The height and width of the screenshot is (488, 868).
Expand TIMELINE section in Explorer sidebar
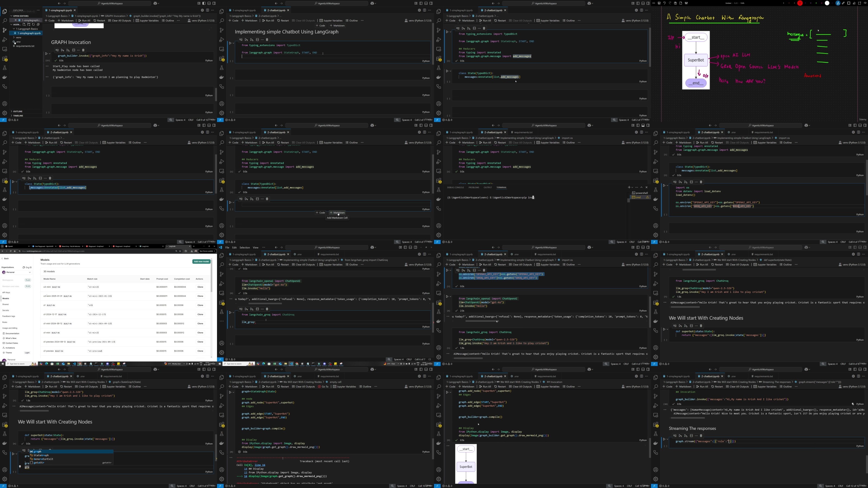point(11,115)
